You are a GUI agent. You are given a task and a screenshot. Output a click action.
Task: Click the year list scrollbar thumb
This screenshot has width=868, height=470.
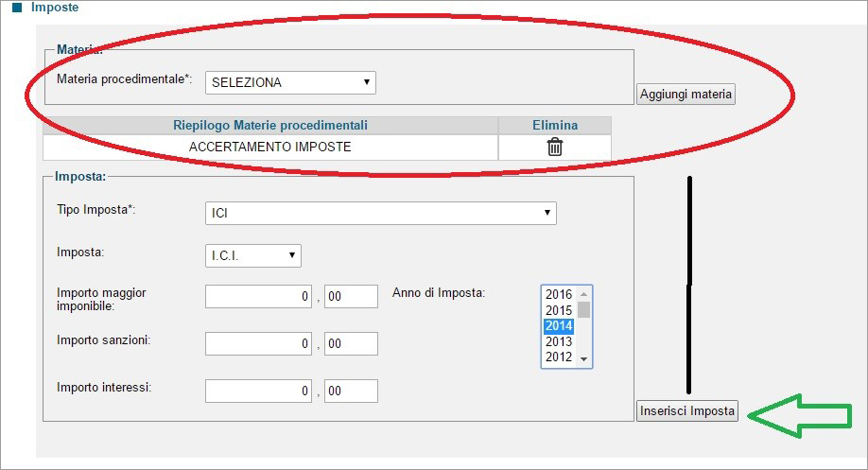pyautogui.click(x=583, y=309)
